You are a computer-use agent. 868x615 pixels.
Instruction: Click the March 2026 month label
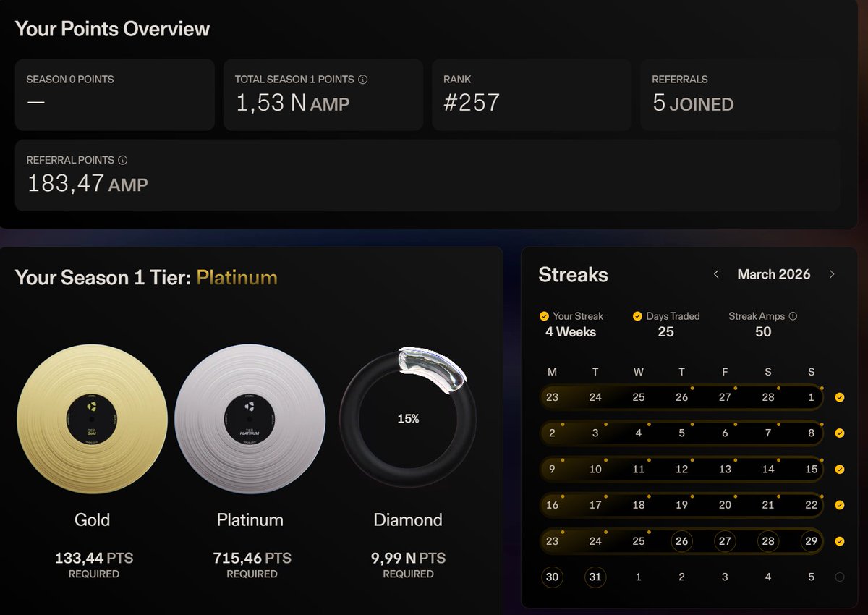[x=774, y=274]
